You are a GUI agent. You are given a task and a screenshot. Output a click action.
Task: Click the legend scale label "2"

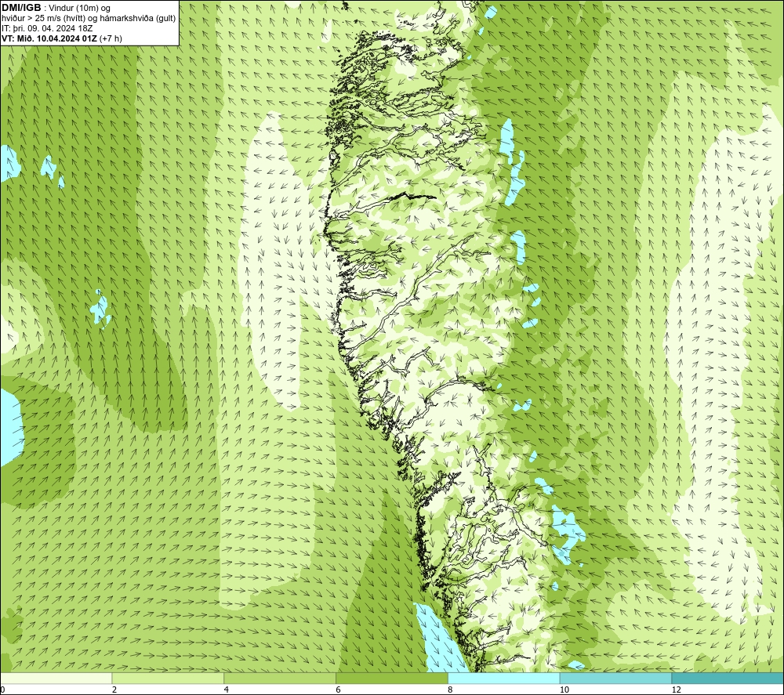114,690
